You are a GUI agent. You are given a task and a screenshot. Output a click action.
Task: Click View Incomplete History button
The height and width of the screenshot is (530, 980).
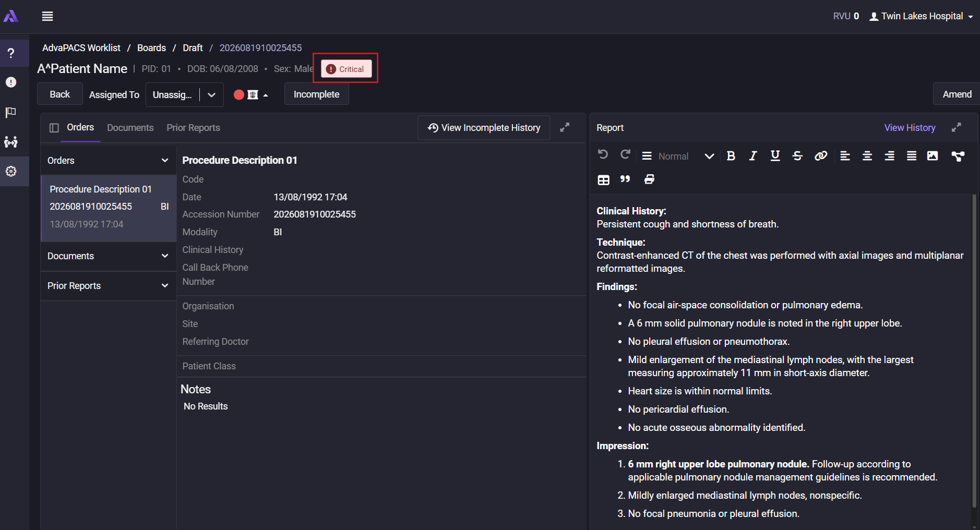pyautogui.click(x=484, y=128)
